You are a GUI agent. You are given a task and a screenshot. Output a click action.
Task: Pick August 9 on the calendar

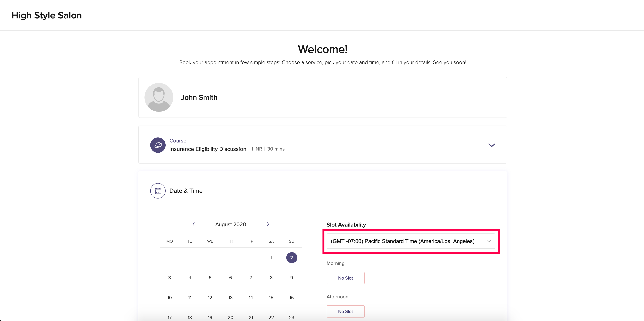click(x=291, y=278)
